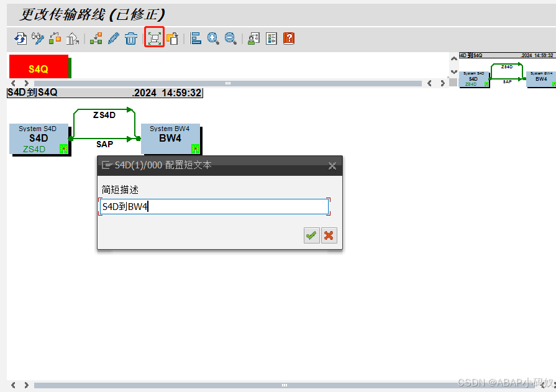
Task: Click right arrow beside bottom-left scroll arrow
Action: click(x=26, y=385)
